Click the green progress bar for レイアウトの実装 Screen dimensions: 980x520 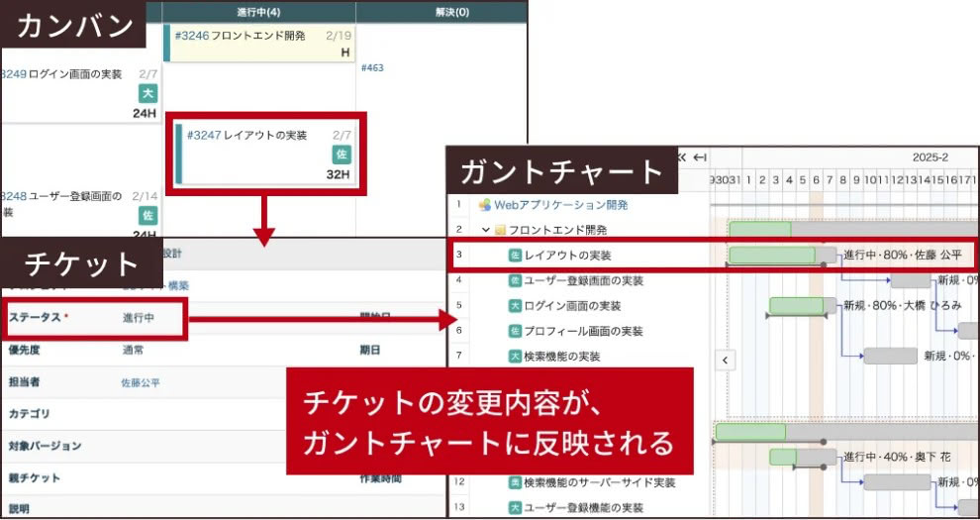tap(772, 256)
